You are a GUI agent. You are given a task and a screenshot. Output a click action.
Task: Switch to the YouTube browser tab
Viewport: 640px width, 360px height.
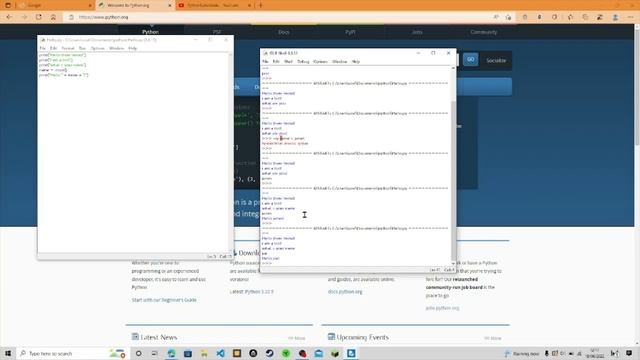click(215, 5)
